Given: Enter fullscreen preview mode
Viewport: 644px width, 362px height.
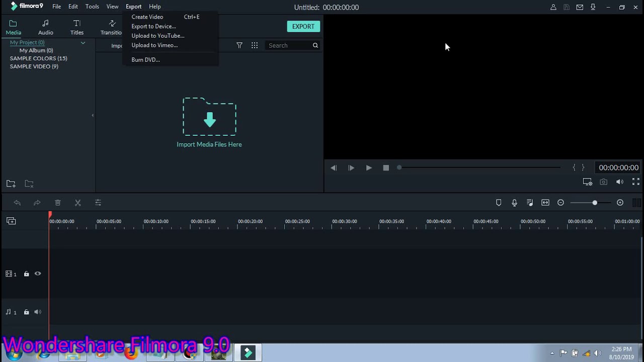Looking at the screenshot, I should [x=636, y=182].
